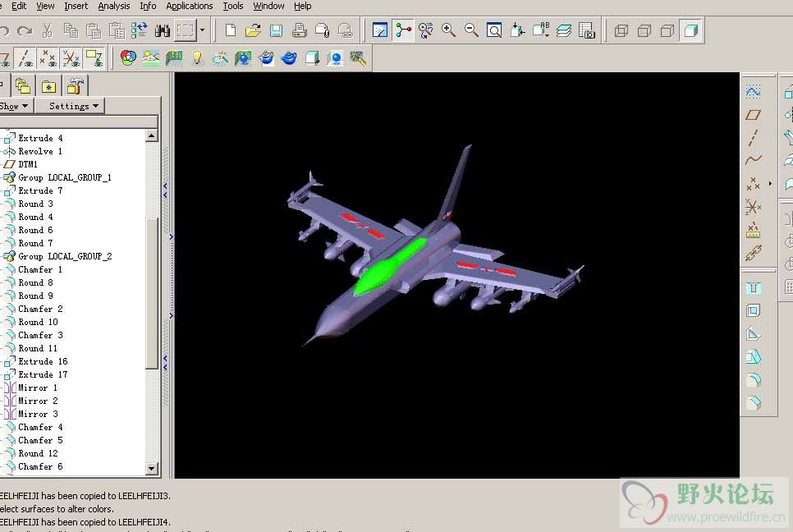Click the model tree scroll down arrow
This screenshot has height=532, width=793.
pyautogui.click(x=152, y=468)
